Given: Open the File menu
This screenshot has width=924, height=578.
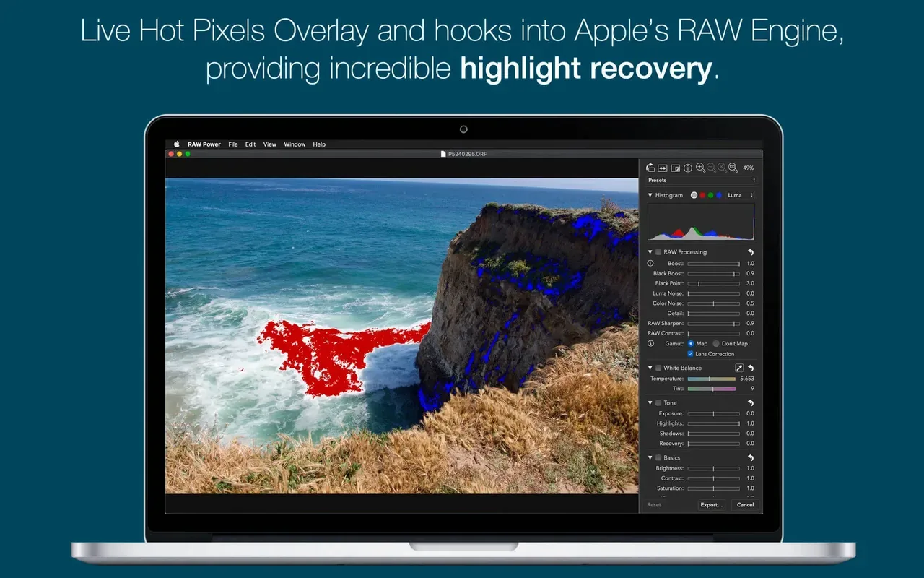Looking at the screenshot, I should coord(233,144).
